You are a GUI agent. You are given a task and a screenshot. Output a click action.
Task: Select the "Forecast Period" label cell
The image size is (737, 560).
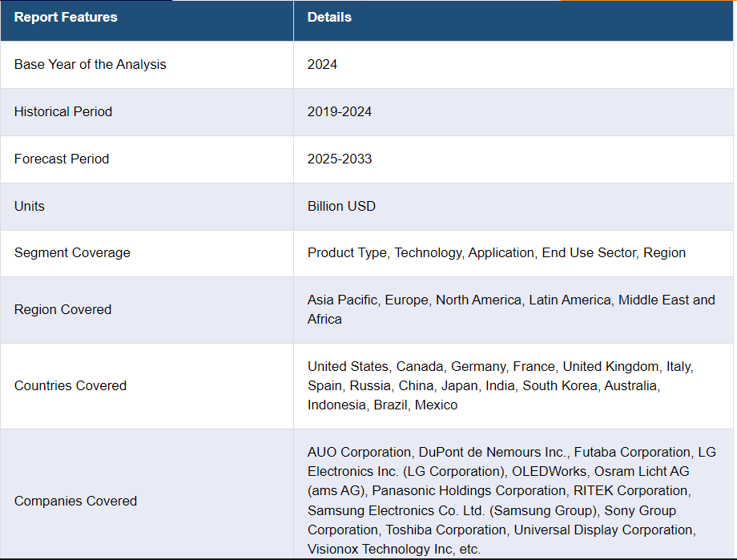(62, 159)
